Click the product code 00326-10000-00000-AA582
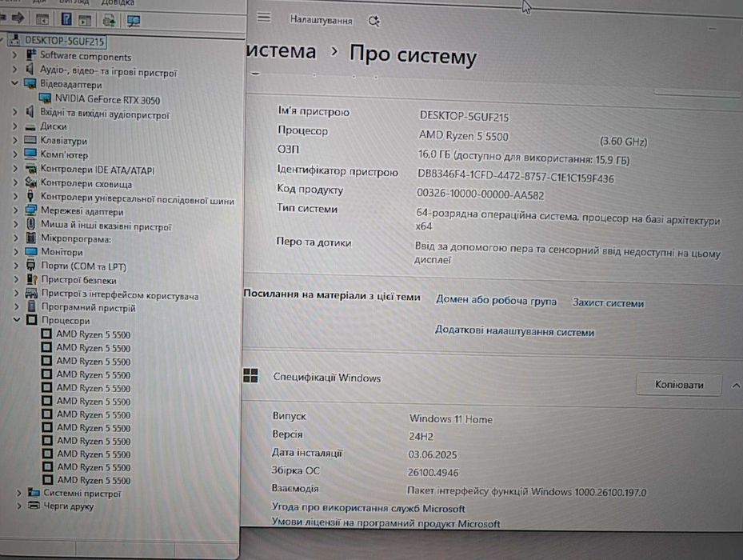Image resolution: width=743 pixels, height=560 pixels. pyautogui.click(x=480, y=194)
